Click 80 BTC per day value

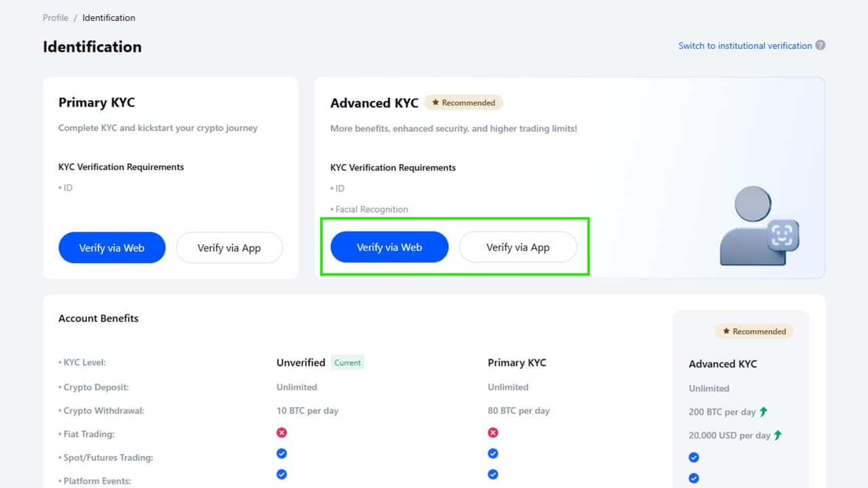(x=519, y=410)
